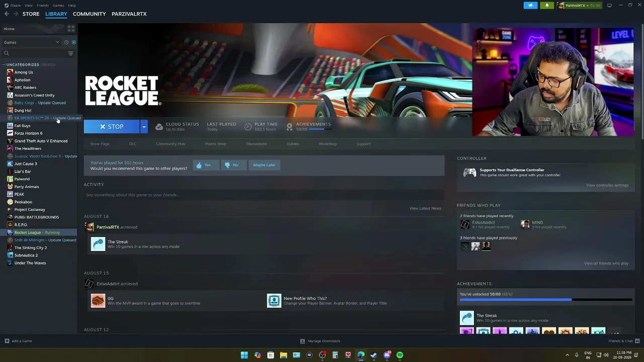This screenshot has width=644, height=362.
Task: Click the Fall Guys game icon
Action: (x=10, y=126)
